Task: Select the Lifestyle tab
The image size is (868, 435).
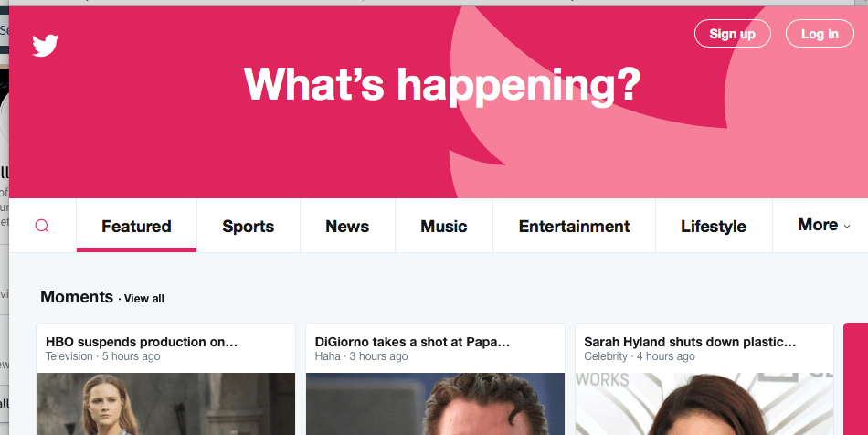Action: (x=714, y=226)
